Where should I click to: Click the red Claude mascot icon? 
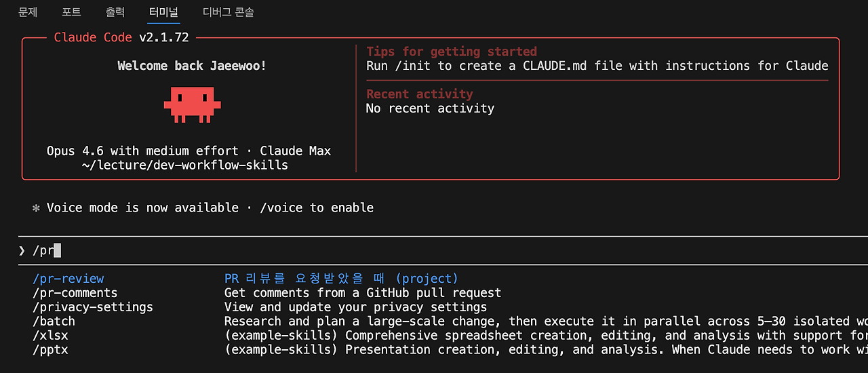[x=192, y=105]
